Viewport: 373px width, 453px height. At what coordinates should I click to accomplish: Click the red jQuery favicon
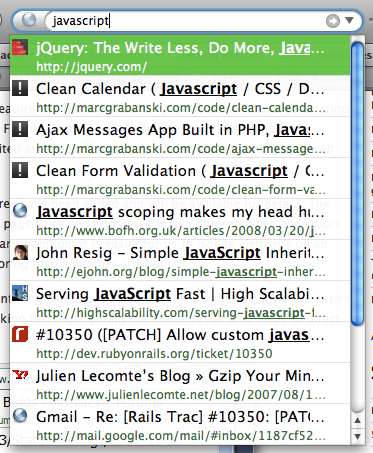pos(20,47)
